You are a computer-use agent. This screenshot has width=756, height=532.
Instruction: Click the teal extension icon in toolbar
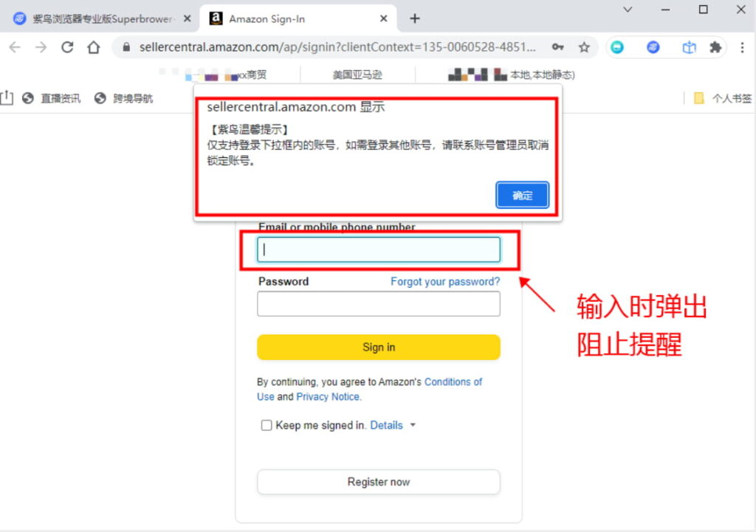pos(616,46)
